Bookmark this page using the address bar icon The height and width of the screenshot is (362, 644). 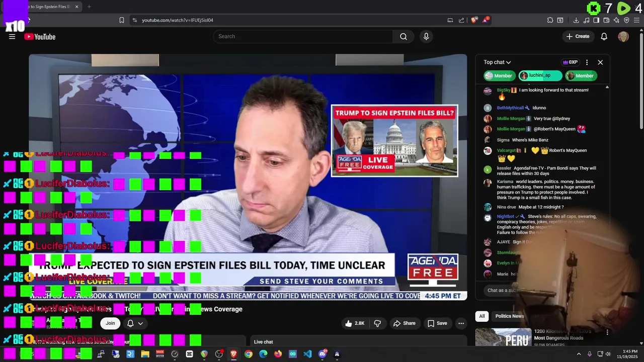122,20
